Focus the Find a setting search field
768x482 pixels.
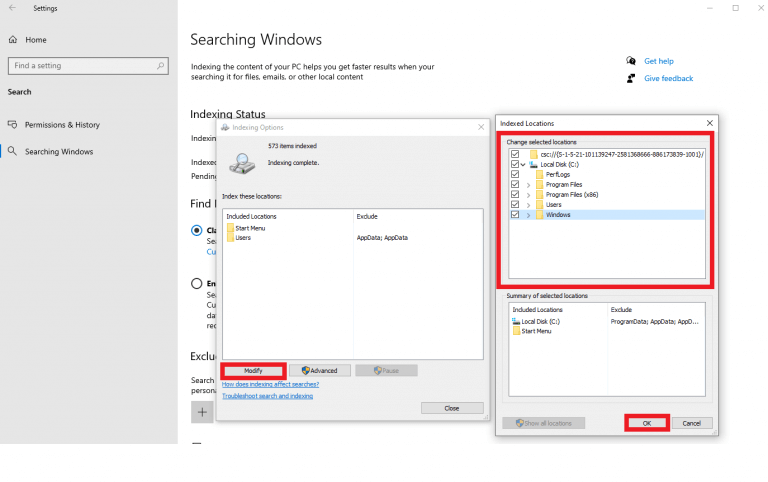[88, 66]
